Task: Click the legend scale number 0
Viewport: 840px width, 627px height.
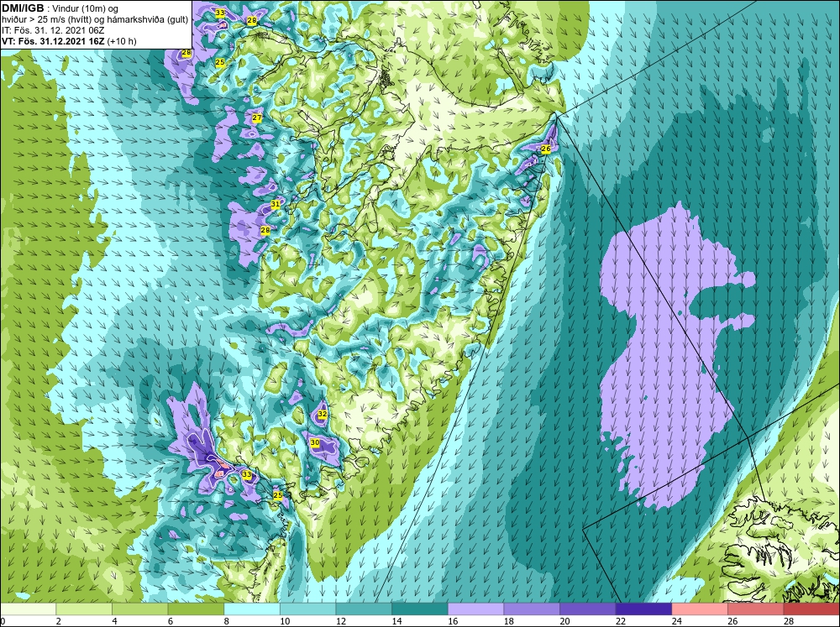Action: pos(3,621)
